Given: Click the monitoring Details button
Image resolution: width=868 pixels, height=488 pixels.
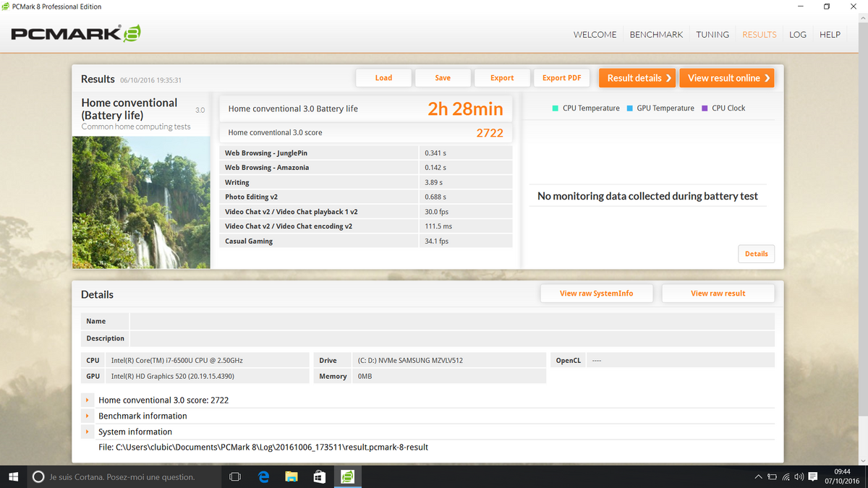Looking at the screenshot, I should click(x=757, y=254).
